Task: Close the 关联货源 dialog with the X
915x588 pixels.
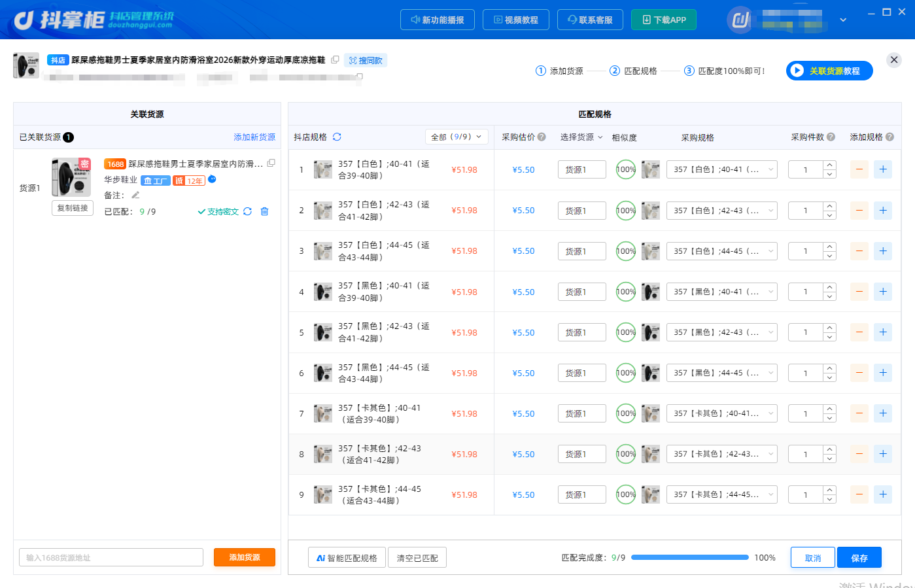Action: 894,60
